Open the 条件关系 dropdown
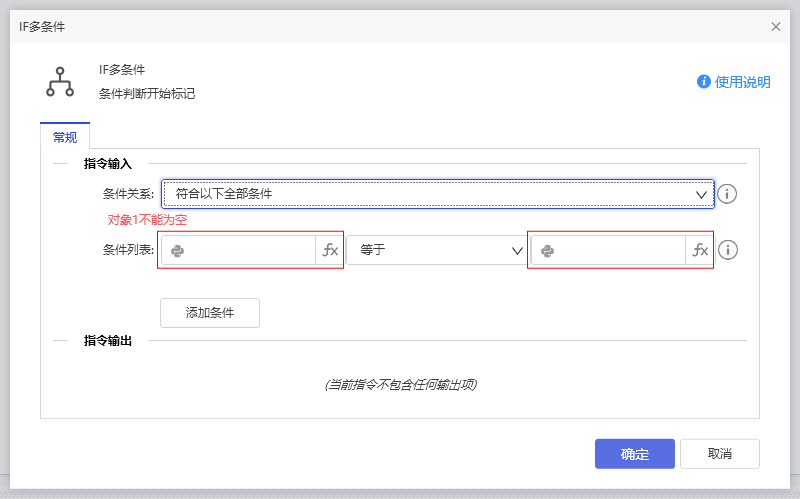Image resolution: width=800 pixels, height=499 pixels. click(438, 194)
